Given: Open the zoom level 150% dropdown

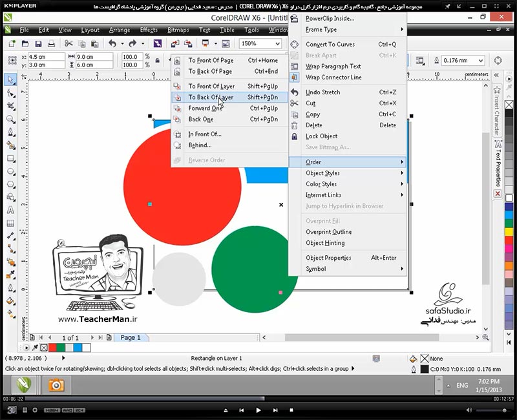Looking at the screenshot, I should (278, 43).
